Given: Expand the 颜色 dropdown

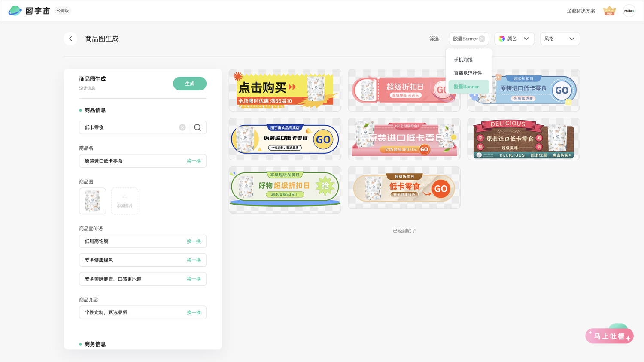Looking at the screenshot, I should (x=514, y=39).
